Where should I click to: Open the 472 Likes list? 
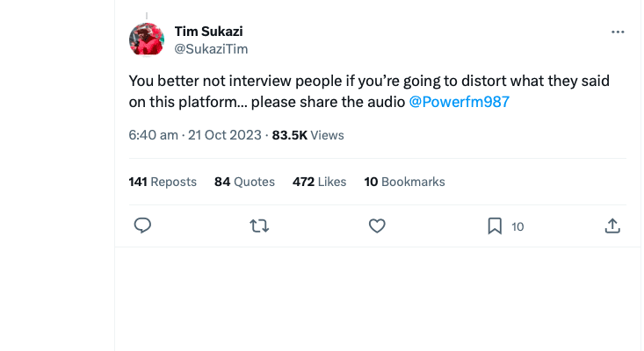click(x=319, y=182)
